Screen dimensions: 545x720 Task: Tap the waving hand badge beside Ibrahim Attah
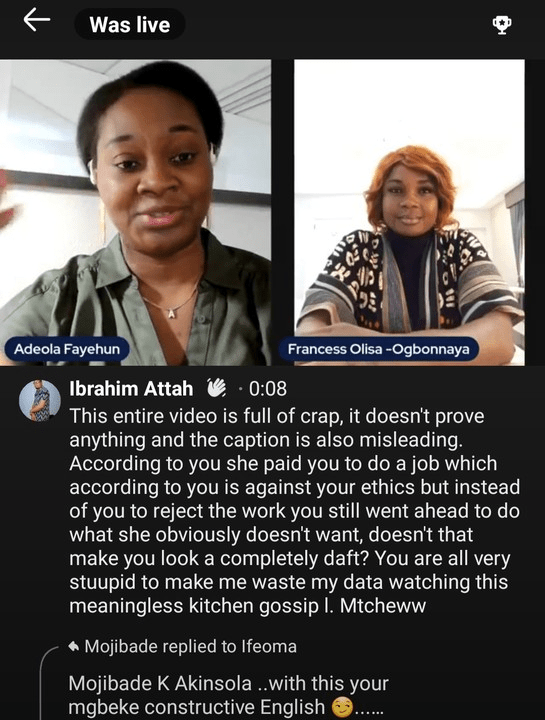point(217,388)
